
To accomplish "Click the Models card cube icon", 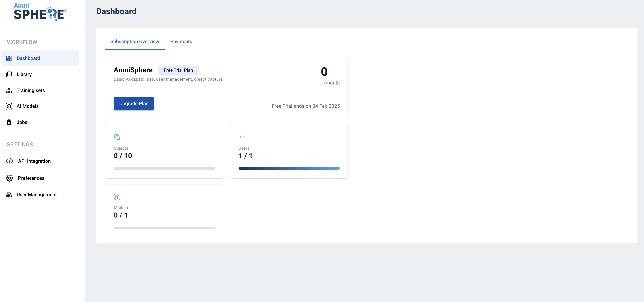I will (117, 197).
